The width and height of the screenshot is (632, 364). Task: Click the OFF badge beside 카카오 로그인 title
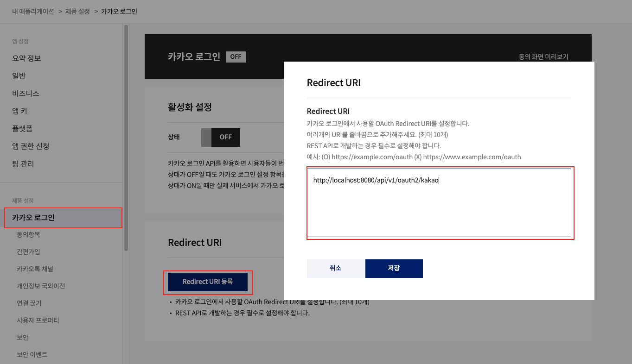point(236,57)
